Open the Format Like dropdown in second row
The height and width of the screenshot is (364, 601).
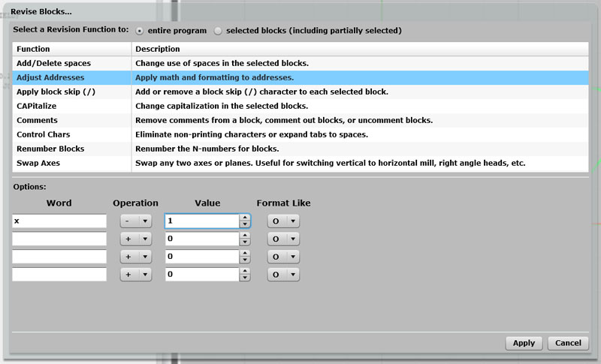click(x=283, y=239)
